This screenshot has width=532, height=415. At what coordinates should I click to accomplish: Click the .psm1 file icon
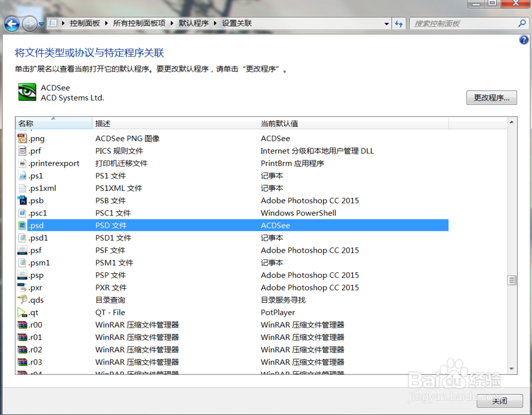(22, 263)
